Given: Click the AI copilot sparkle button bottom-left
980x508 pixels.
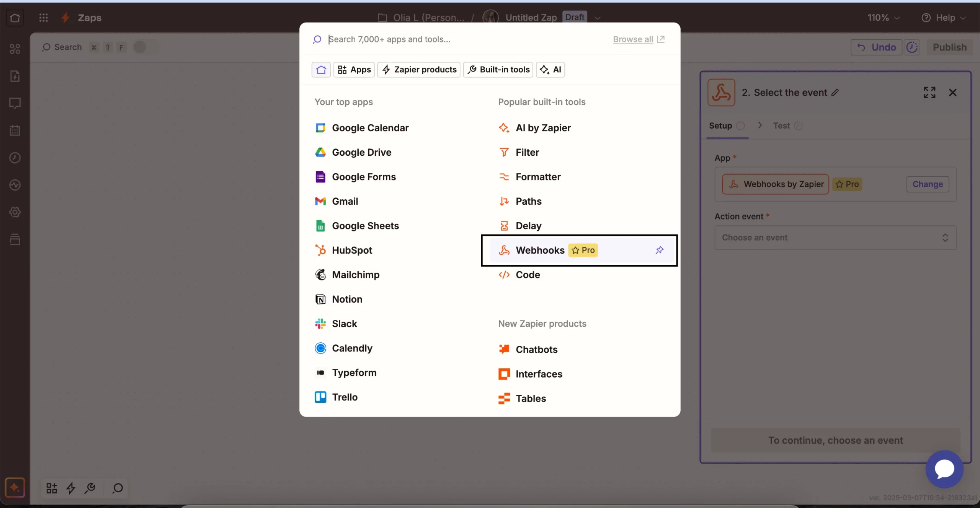Looking at the screenshot, I should (15, 488).
